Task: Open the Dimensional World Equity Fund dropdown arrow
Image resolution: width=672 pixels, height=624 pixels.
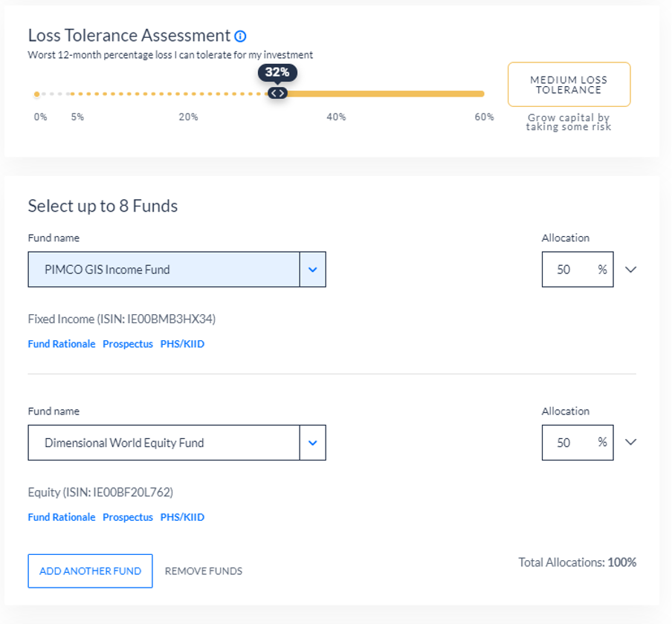Action: pos(312,443)
